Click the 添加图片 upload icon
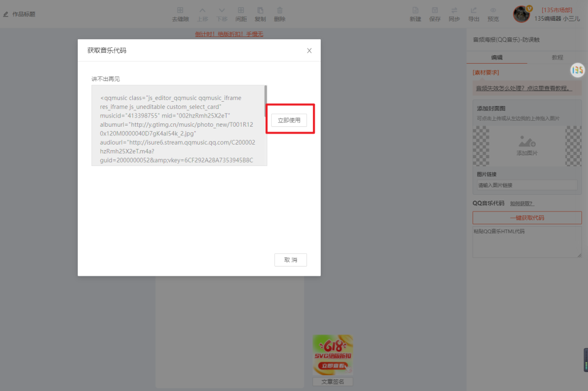588x391 pixels. pos(527,146)
